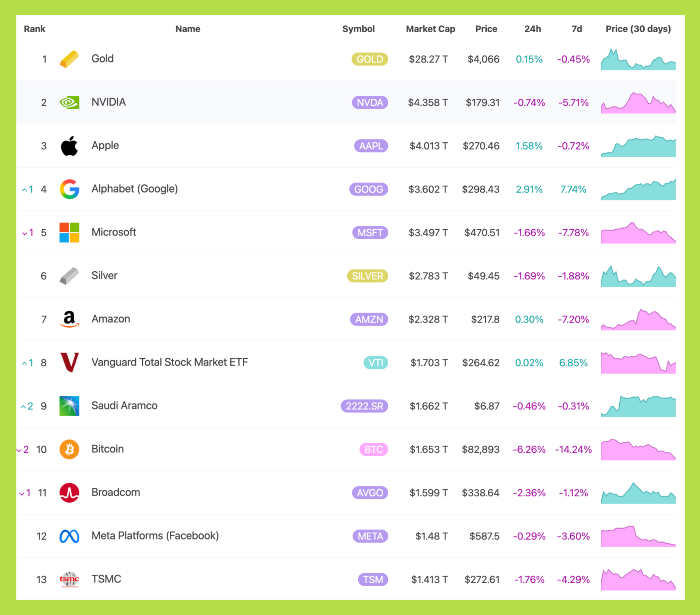The height and width of the screenshot is (615, 700).
Task: Click the Rank column header
Action: 34,29
